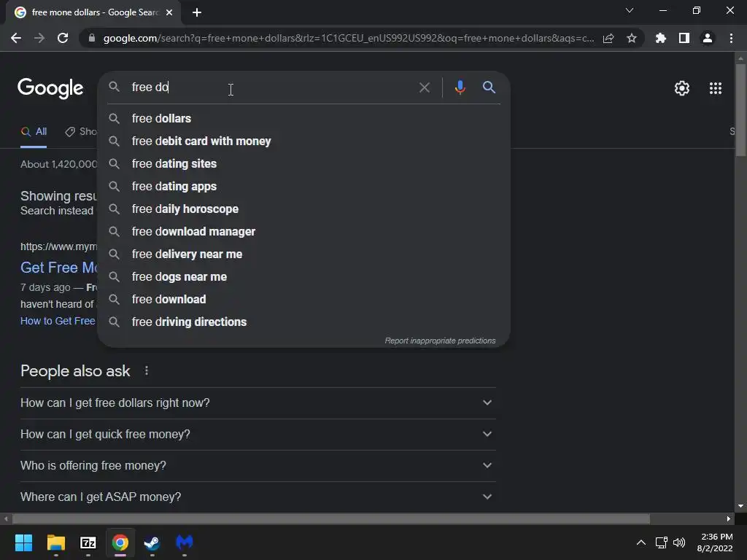This screenshot has height=560, width=747.
Task: Select suggestion 'free debit card with money'
Action: tap(303, 141)
